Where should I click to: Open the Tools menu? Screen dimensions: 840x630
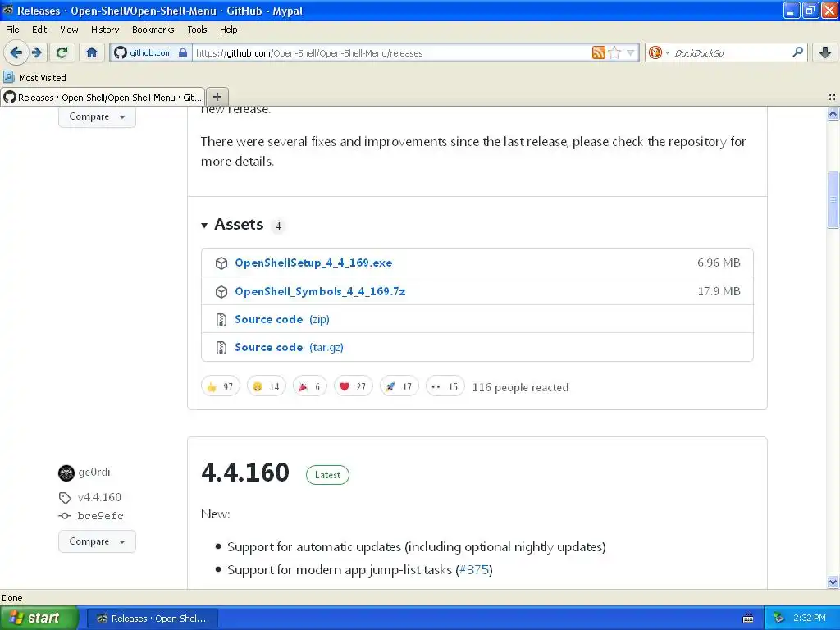pos(197,30)
